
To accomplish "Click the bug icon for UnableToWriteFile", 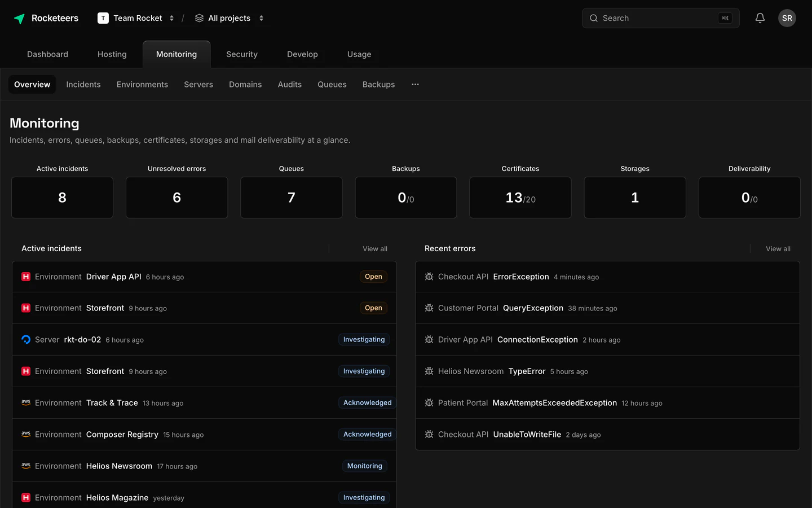I will click(429, 434).
